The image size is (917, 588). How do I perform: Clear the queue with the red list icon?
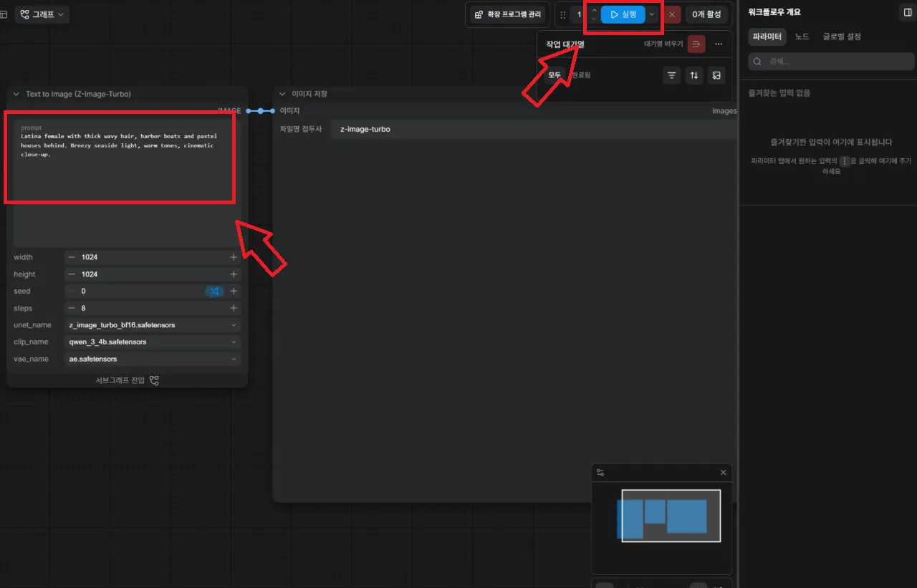pos(696,44)
